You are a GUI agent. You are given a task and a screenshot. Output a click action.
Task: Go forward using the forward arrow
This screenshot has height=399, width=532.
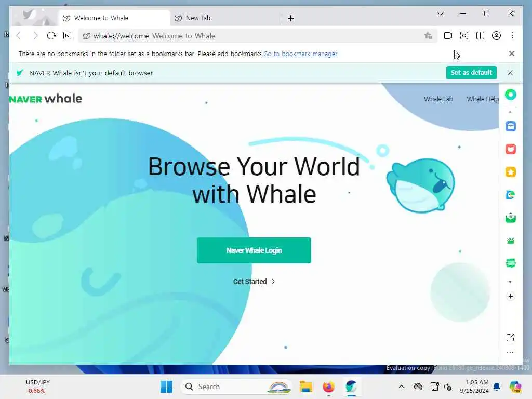point(35,36)
